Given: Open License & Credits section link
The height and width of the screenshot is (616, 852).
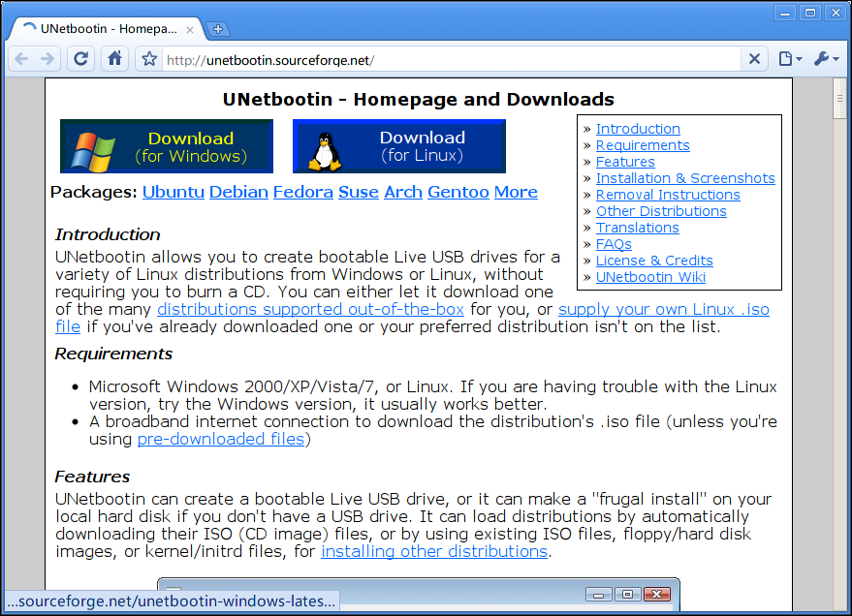Looking at the screenshot, I should pos(654,262).
